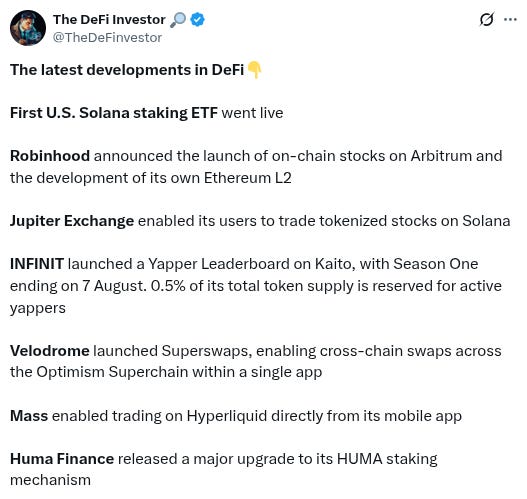Open The DeFi Investor profile avatar
Image resolution: width=527 pixels, height=499 pixels.
28,28
